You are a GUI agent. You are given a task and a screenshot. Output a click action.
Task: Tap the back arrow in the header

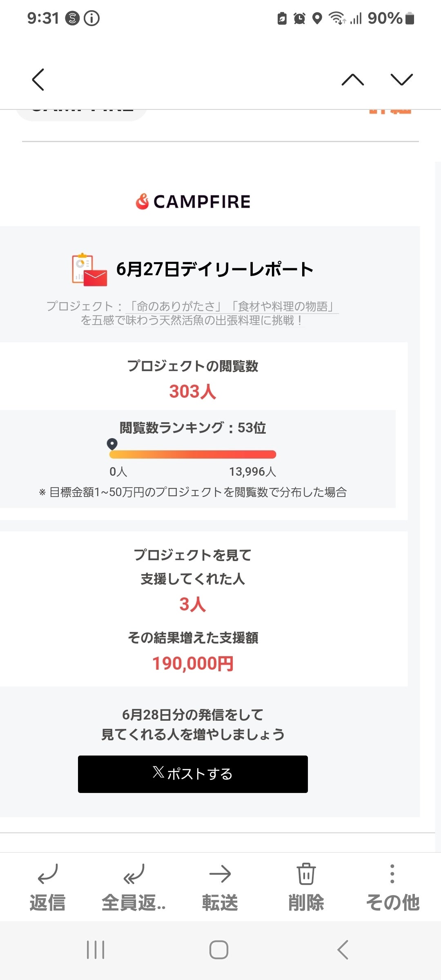click(x=38, y=79)
